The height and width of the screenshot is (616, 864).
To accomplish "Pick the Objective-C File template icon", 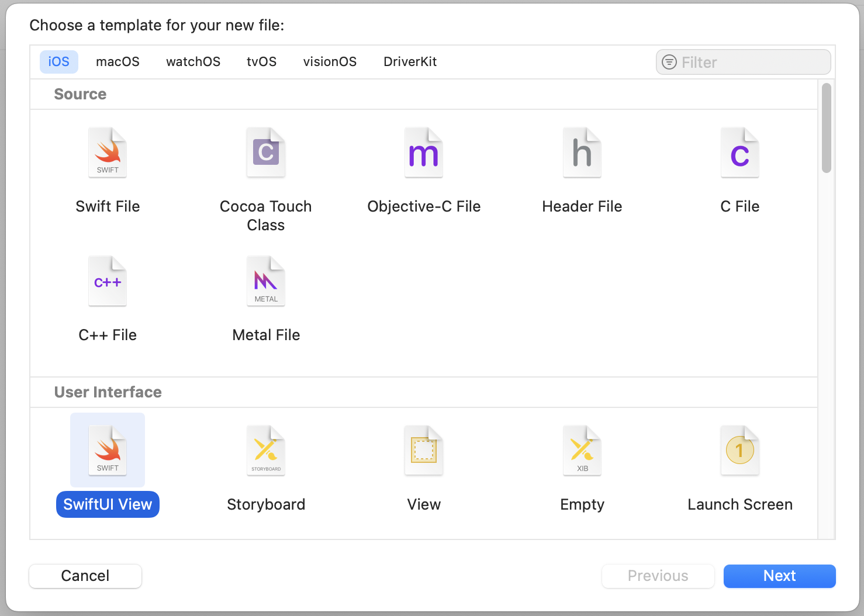I will point(424,153).
